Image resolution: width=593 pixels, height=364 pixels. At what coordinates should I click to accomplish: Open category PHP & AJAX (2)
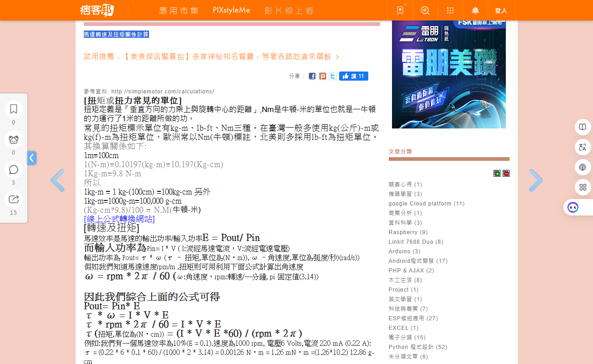click(411, 271)
